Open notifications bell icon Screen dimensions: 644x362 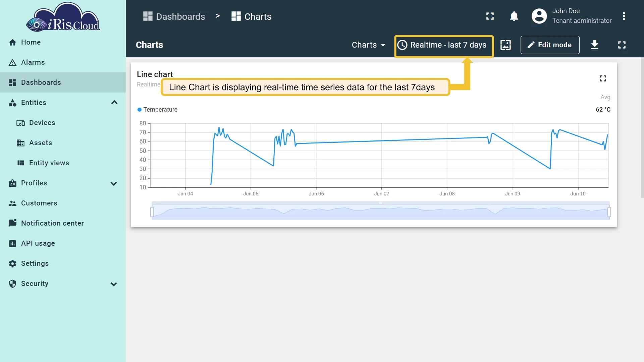(x=514, y=16)
